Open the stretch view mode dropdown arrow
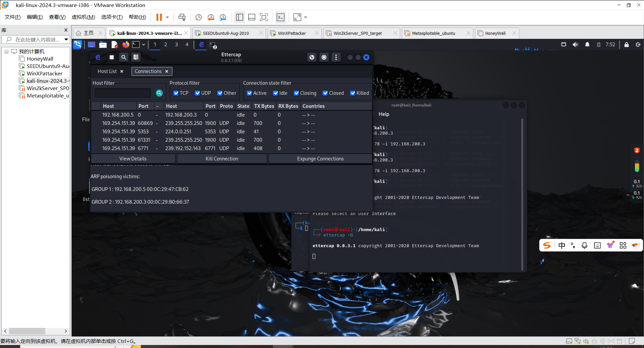The width and height of the screenshot is (644, 348). (306, 17)
